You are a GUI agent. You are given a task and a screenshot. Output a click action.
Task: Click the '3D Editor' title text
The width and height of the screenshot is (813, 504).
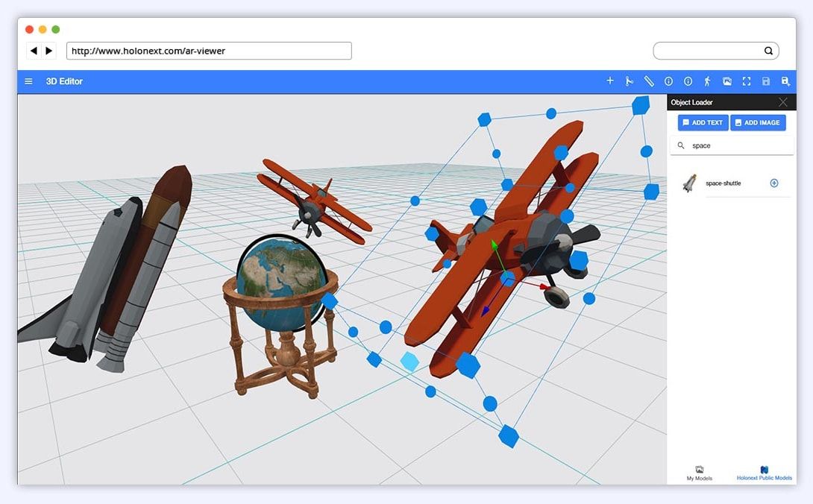point(64,81)
